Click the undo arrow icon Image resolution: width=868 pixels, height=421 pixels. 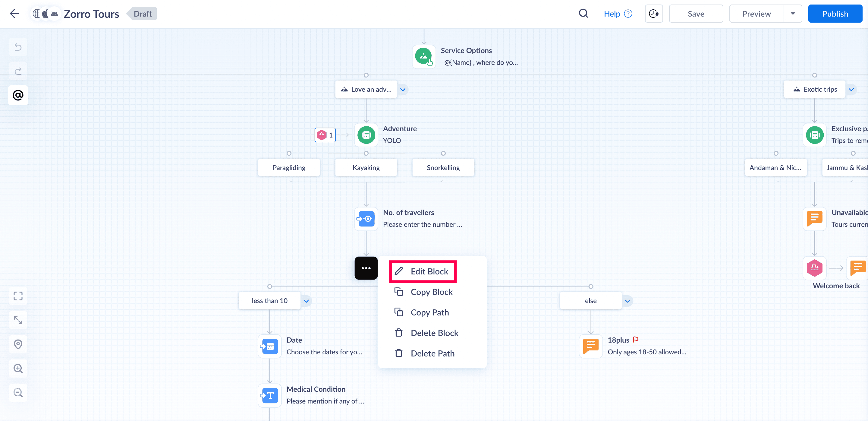click(18, 47)
